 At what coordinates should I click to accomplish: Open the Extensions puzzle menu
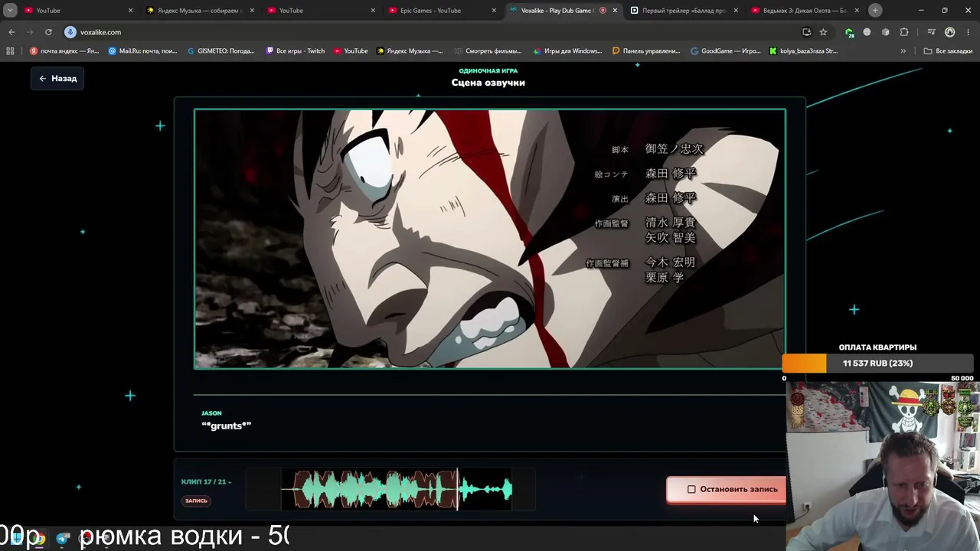pyautogui.click(x=904, y=32)
